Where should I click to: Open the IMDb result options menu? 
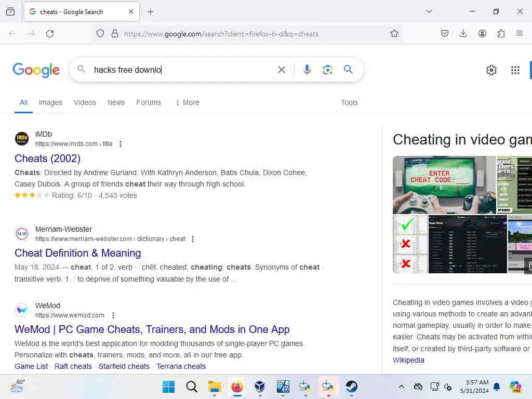[121, 144]
